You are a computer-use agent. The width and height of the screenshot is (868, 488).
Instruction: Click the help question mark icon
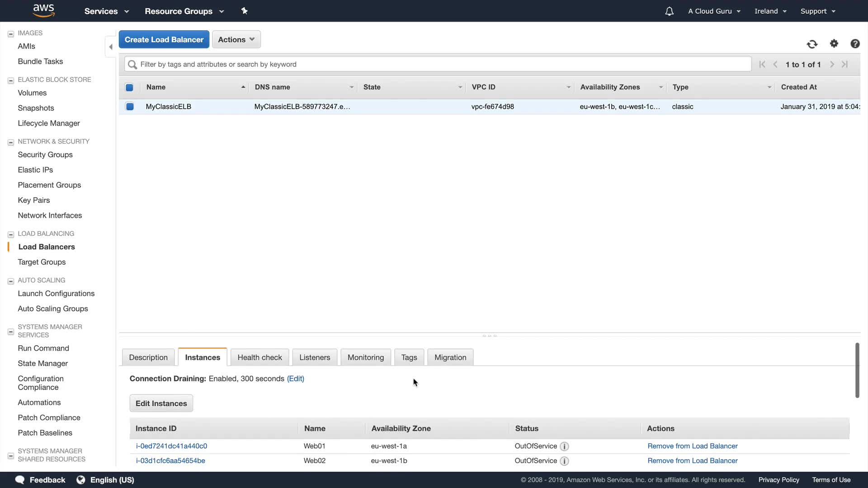pos(855,44)
